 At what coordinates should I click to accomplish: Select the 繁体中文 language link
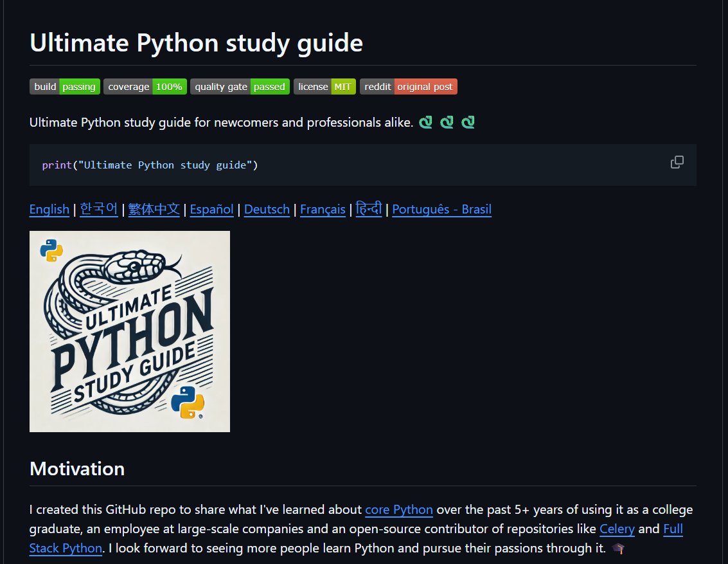click(x=154, y=210)
